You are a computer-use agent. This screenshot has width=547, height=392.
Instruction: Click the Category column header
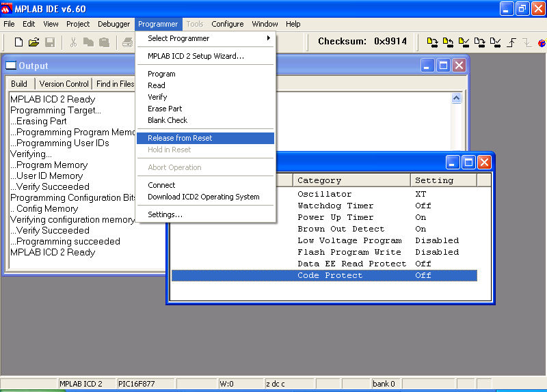click(351, 180)
